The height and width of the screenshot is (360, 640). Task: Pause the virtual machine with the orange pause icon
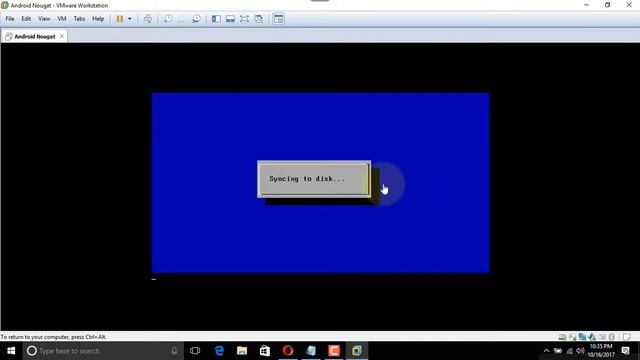[x=120, y=19]
